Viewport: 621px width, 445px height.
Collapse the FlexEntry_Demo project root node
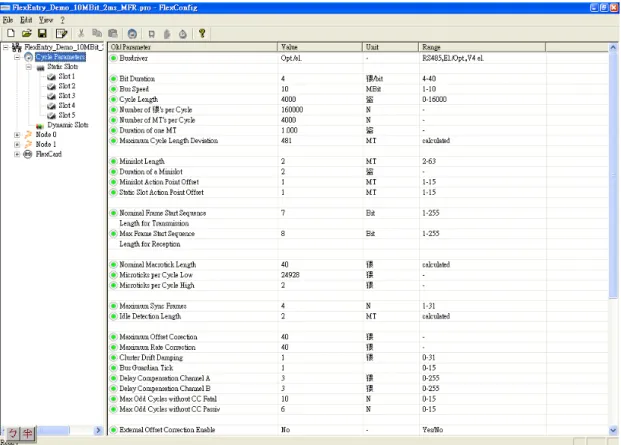click(x=6, y=48)
